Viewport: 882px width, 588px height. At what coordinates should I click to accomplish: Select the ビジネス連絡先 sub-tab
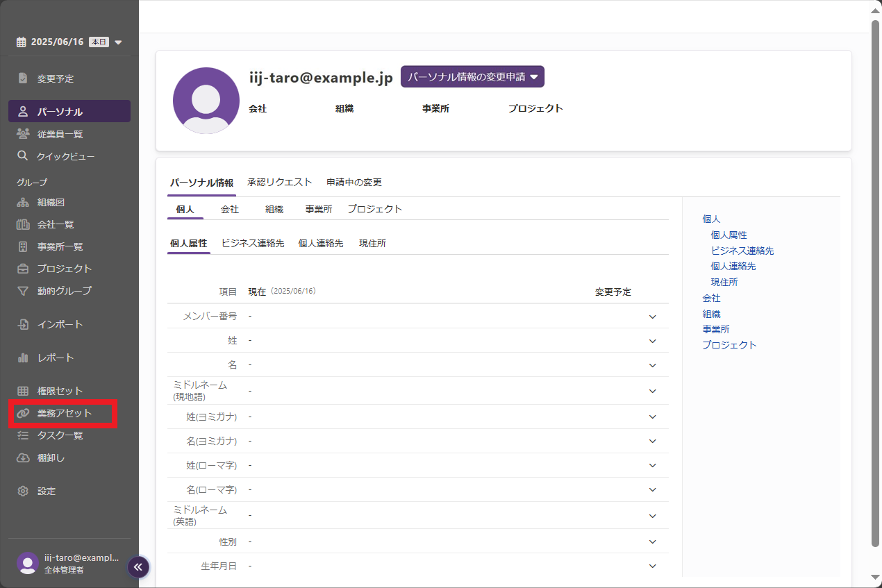pyautogui.click(x=253, y=244)
